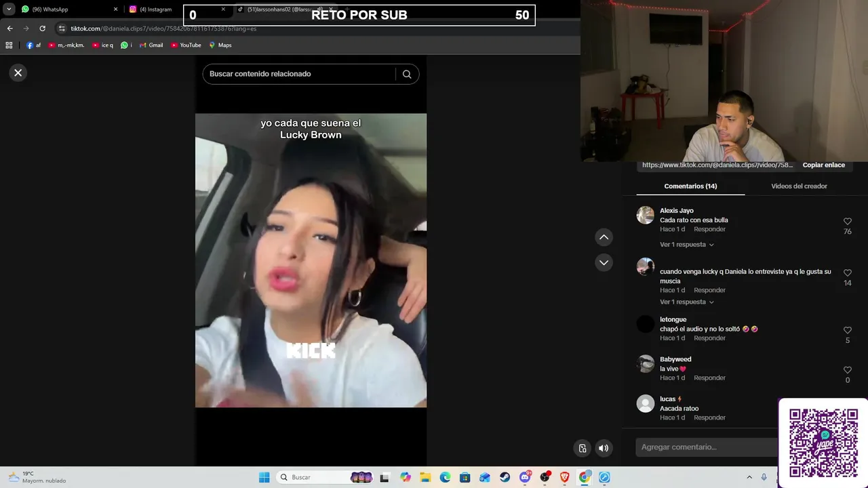
Task: Click the magnifier search icon in search bar
Action: [x=407, y=74]
